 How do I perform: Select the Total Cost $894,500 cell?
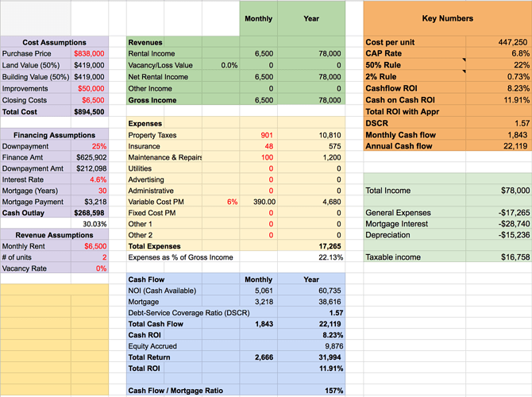point(89,112)
